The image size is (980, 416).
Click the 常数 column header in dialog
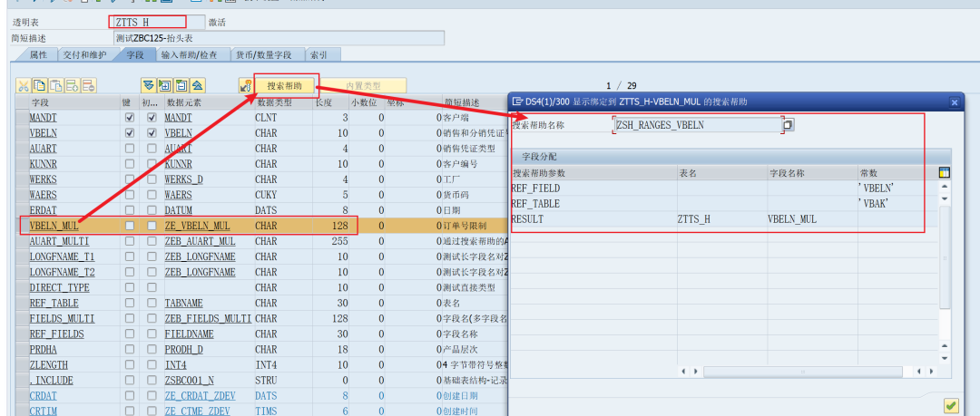[x=898, y=173]
